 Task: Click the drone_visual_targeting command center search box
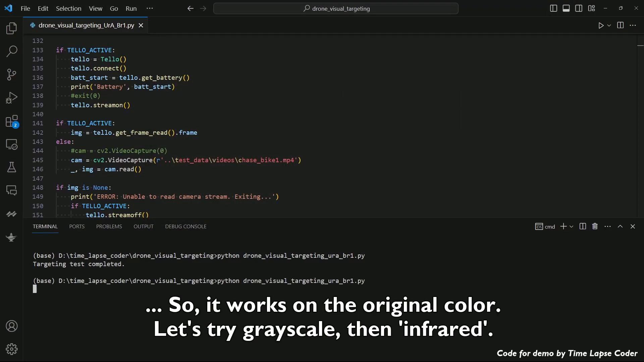pyautogui.click(x=336, y=8)
